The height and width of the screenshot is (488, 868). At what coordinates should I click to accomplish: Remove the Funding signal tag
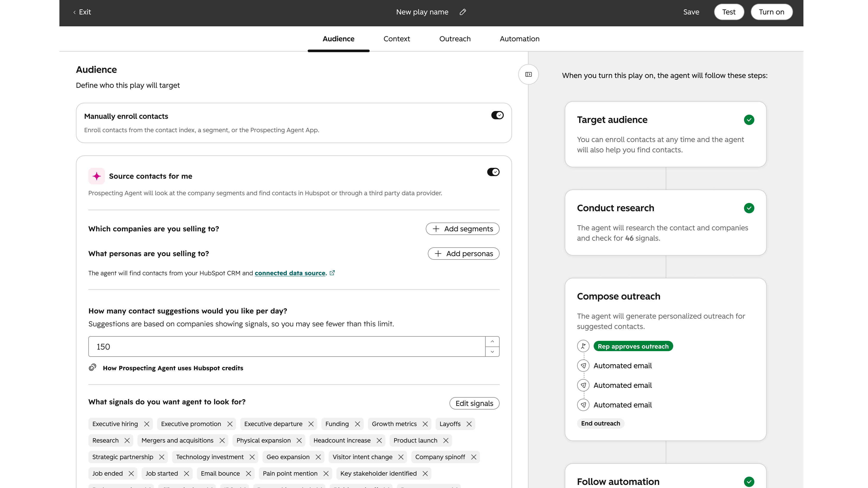[358, 424]
